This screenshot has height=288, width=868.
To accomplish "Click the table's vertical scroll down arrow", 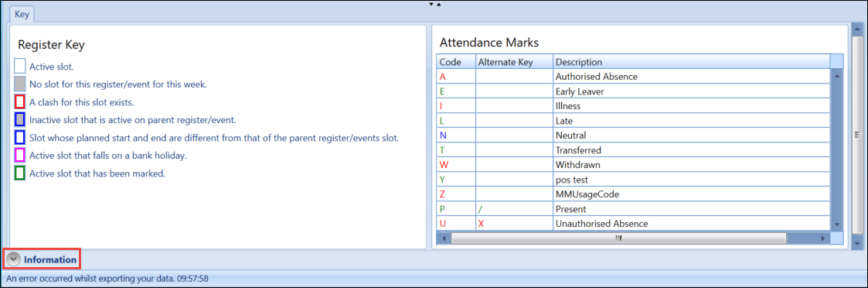I will pyautogui.click(x=837, y=225).
